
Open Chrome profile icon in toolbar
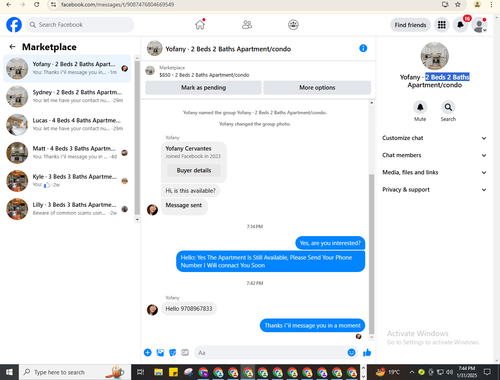[x=477, y=5]
